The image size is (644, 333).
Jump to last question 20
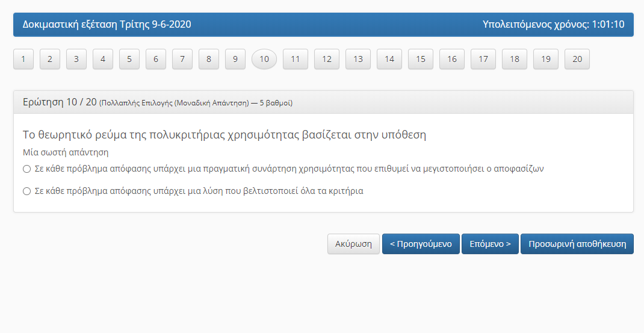click(577, 59)
